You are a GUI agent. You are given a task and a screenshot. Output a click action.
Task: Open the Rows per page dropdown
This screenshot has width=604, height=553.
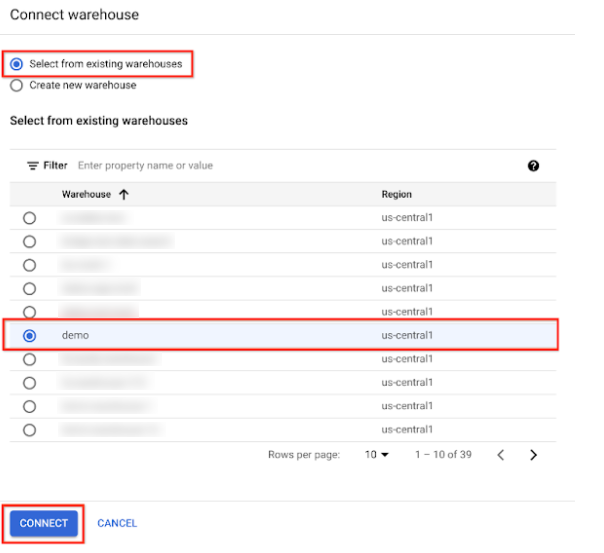(376, 455)
